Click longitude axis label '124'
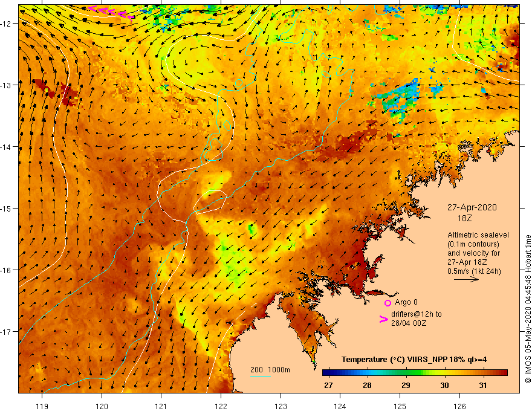The width and height of the screenshot is (532, 411). click(x=340, y=406)
